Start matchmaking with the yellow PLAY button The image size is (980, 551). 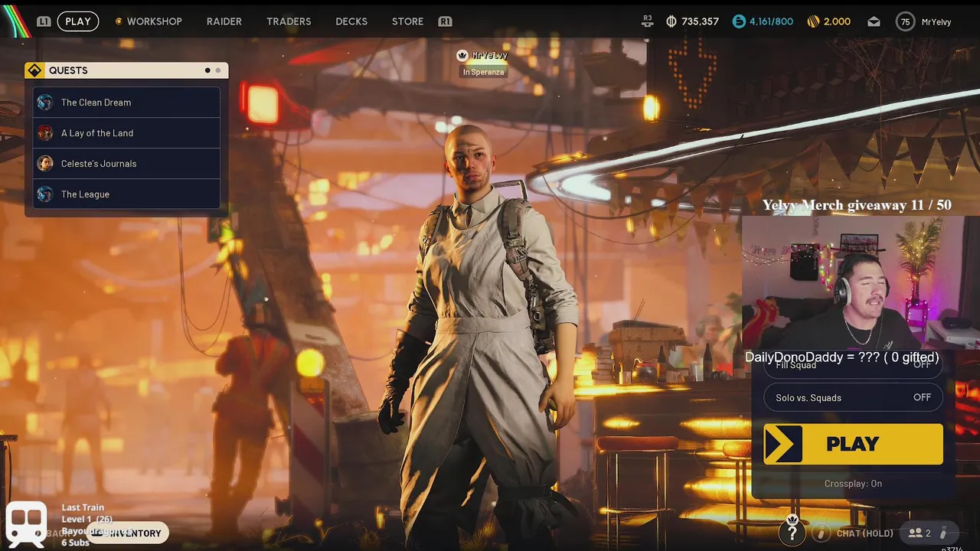(x=853, y=444)
